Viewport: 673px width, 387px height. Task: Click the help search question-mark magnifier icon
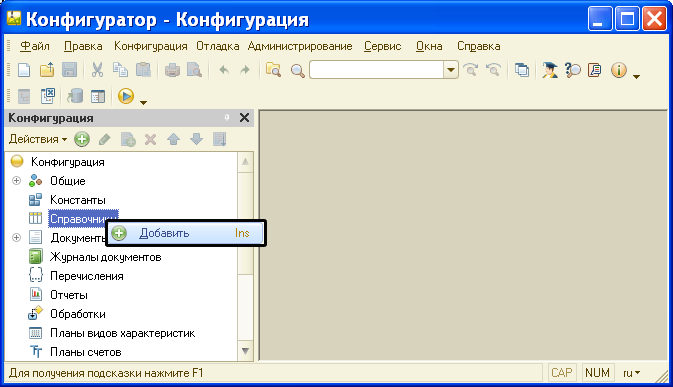pyautogui.click(x=573, y=70)
